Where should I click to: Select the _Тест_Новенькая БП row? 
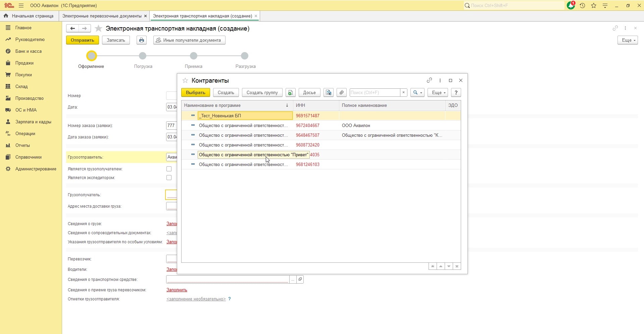click(321, 116)
